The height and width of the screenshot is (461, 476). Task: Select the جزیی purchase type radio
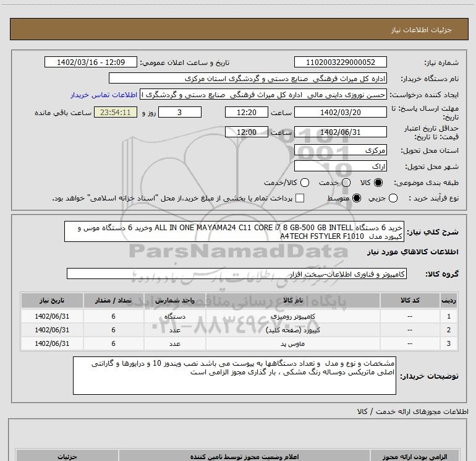(393, 198)
